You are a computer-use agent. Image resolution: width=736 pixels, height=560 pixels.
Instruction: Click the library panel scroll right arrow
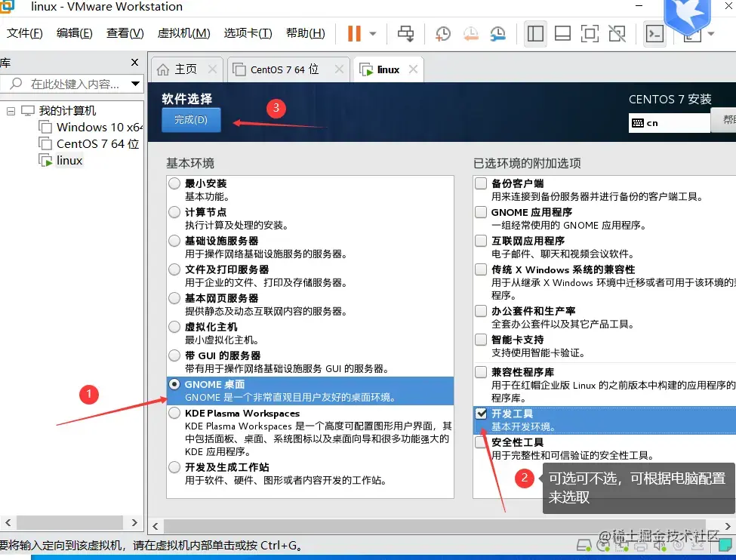[x=134, y=522]
